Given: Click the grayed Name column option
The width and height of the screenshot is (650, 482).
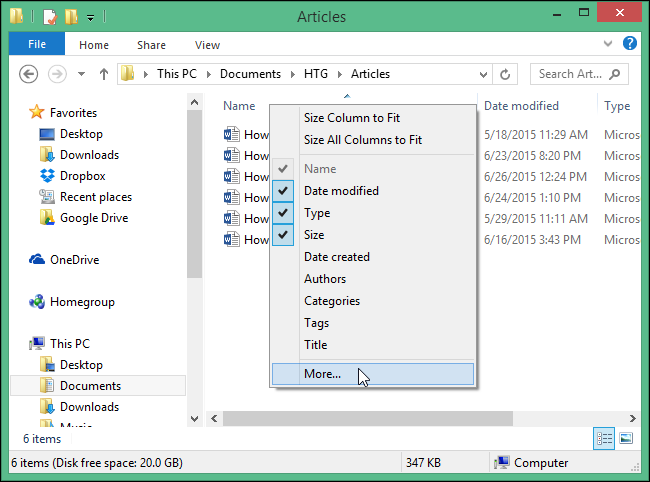Looking at the screenshot, I should point(373,169).
